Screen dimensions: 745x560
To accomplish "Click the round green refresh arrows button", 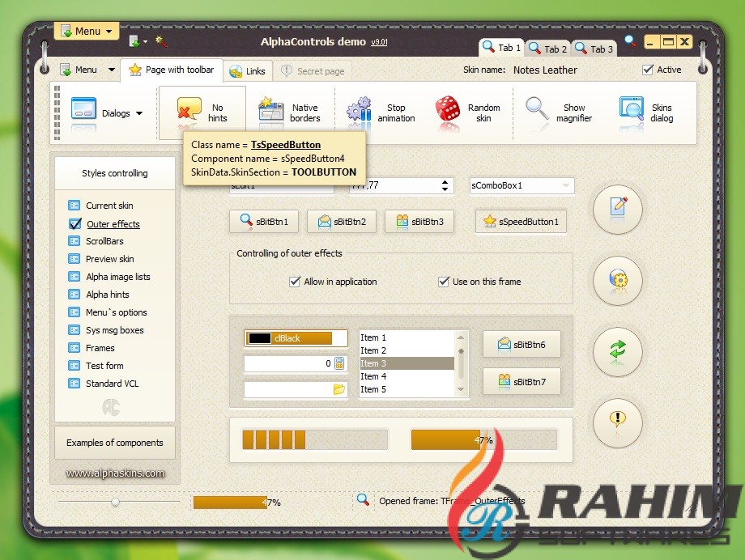I will [x=618, y=351].
